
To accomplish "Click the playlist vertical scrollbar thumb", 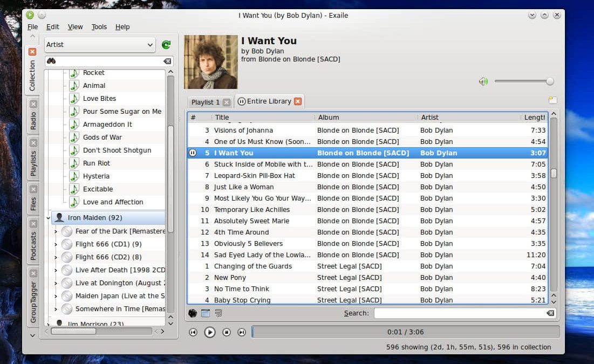I will (x=554, y=174).
